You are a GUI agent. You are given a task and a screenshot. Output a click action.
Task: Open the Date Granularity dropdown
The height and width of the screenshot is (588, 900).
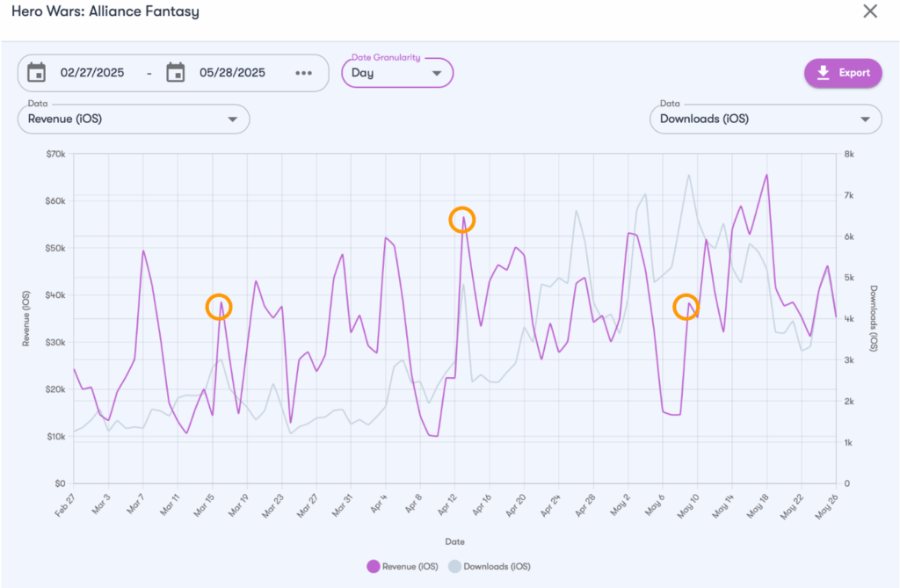tap(397, 73)
